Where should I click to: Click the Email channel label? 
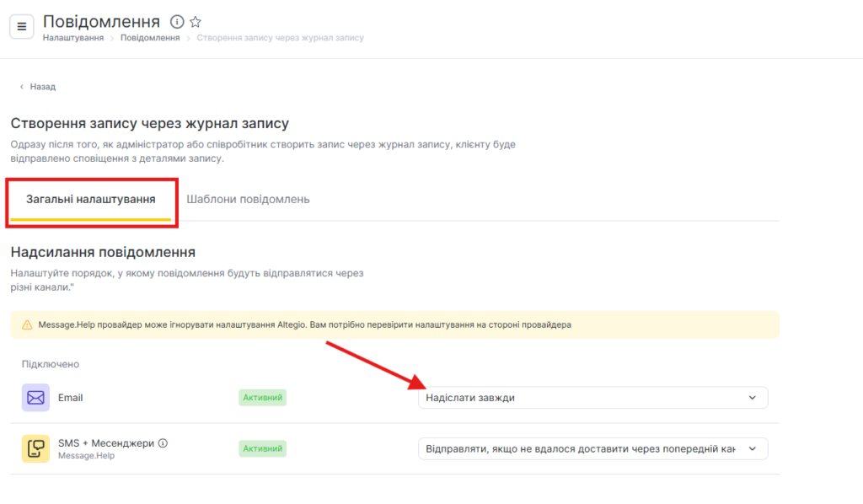[71, 398]
